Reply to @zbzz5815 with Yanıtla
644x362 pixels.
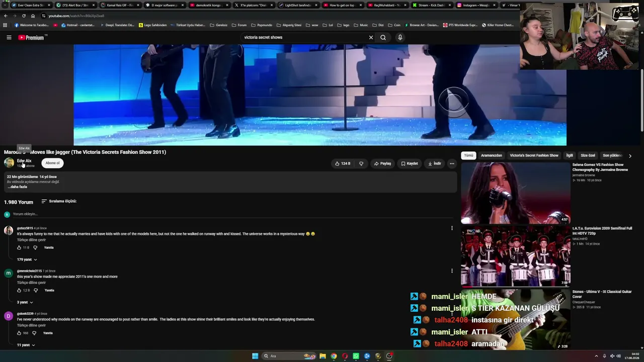pos(49,247)
